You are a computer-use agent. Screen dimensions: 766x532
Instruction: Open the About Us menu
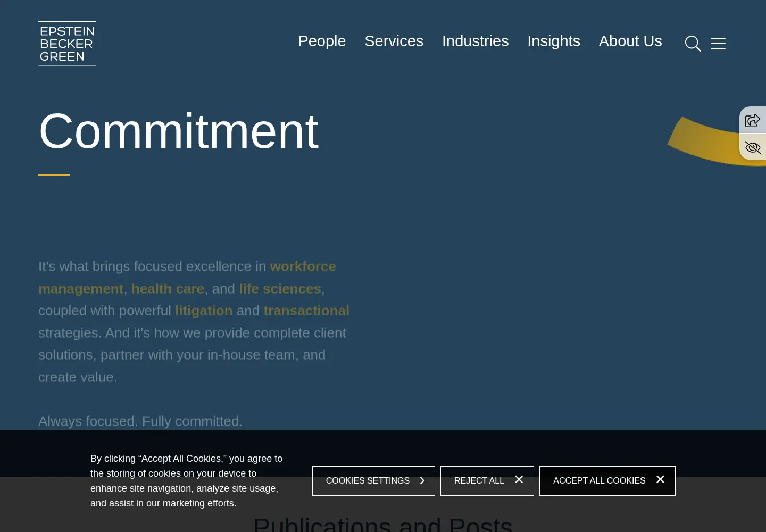[630, 41]
